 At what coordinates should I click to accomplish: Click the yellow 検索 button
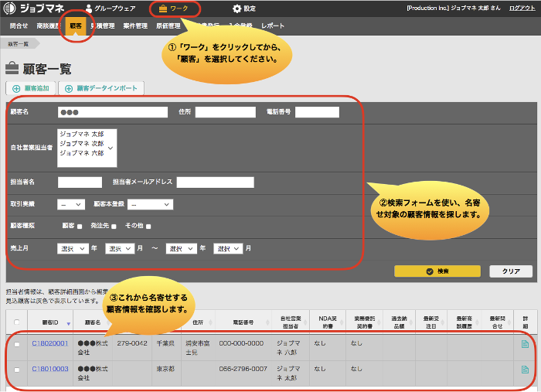pos(437,271)
